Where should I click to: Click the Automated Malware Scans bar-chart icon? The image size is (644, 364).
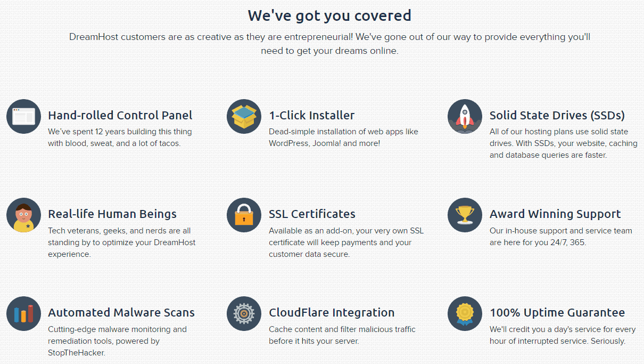coord(23,313)
